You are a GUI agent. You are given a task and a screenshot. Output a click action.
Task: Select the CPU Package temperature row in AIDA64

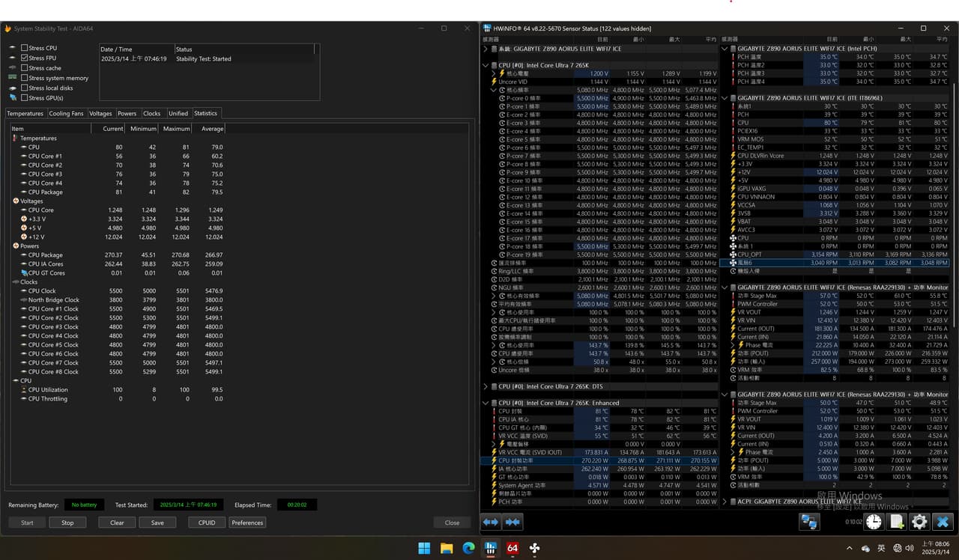(118, 192)
